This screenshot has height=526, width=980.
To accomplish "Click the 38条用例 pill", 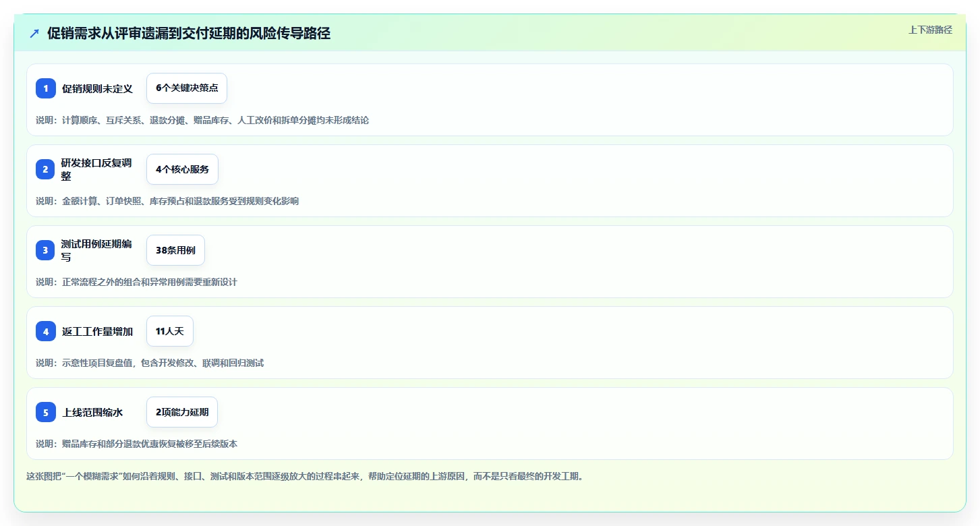I will pyautogui.click(x=175, y=250).
